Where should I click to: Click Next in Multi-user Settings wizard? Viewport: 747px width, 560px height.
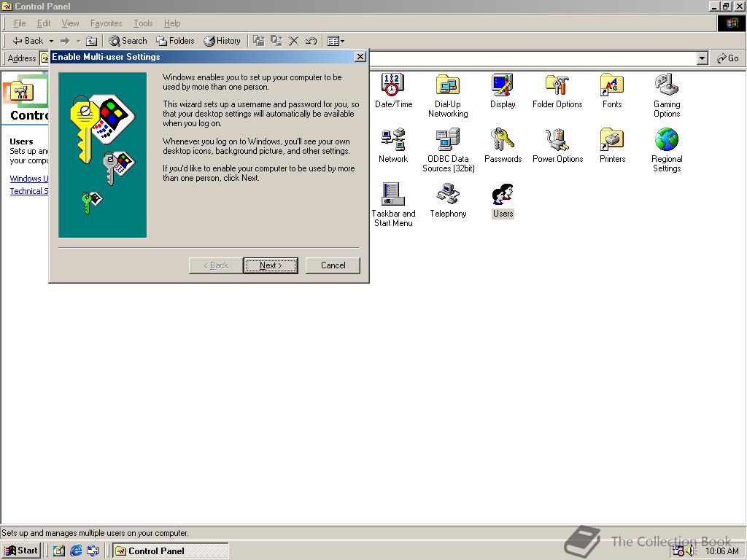[271, 265]
